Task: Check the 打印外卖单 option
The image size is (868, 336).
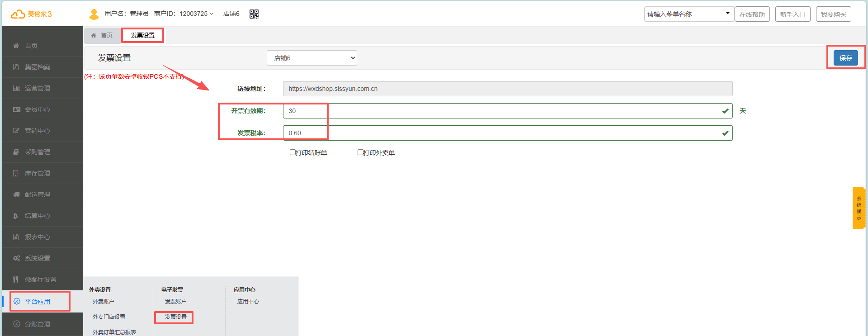Action: coord(360,152)
